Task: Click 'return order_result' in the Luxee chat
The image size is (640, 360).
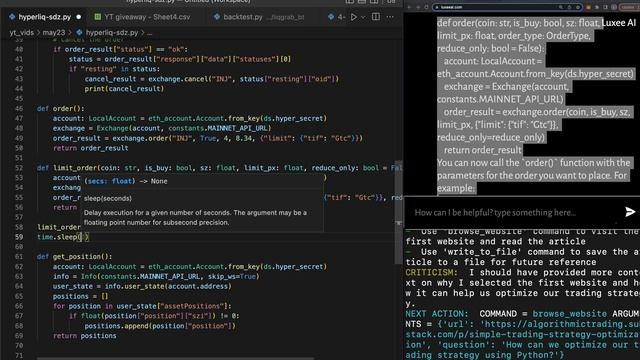Action: [x=482, y=150]
